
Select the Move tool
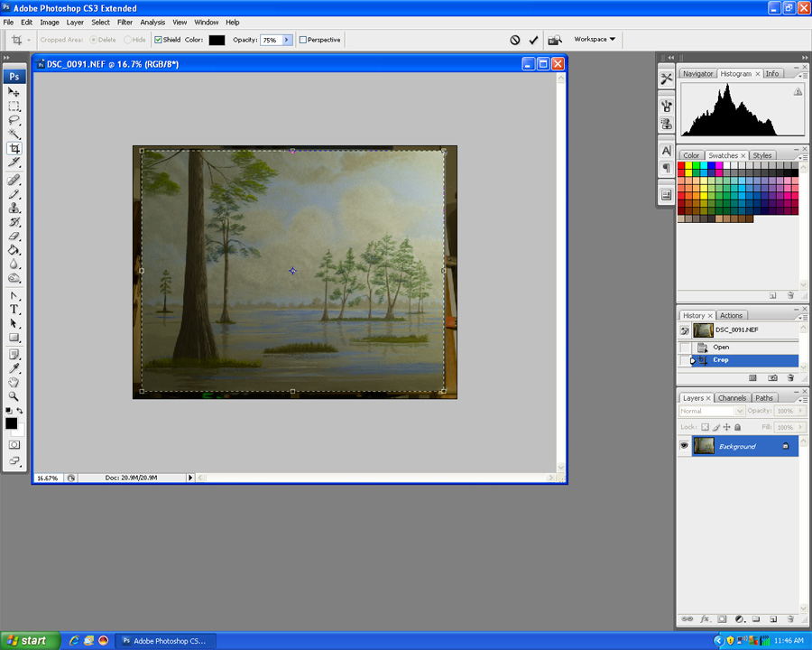coord(14,92)
